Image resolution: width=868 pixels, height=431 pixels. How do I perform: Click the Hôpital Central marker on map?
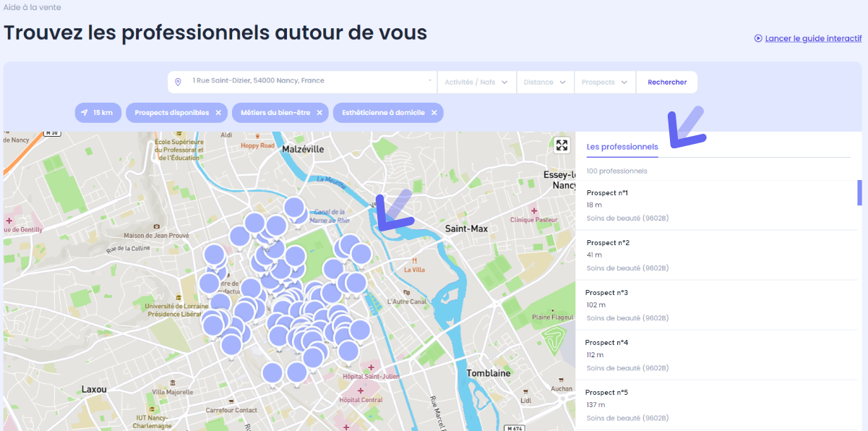(361, 391)
